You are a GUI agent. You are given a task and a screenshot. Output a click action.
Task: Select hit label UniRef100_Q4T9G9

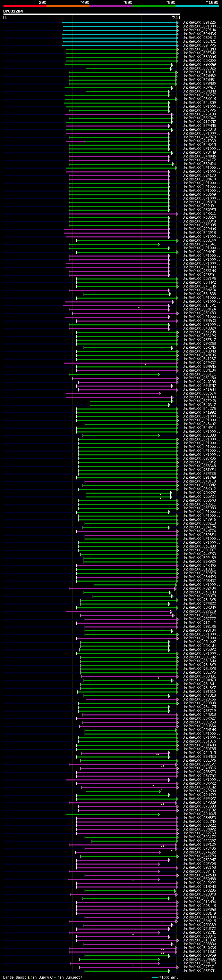point(199,141)
